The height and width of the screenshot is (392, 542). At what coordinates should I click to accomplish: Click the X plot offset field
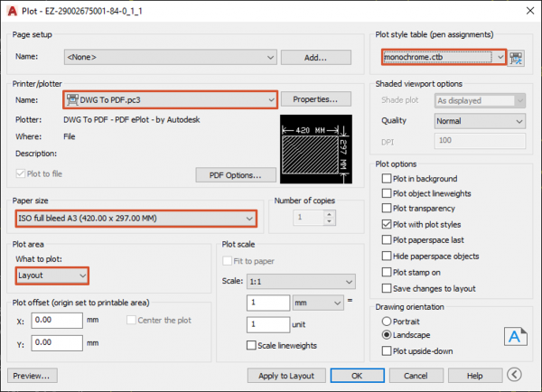click(57, 321)
